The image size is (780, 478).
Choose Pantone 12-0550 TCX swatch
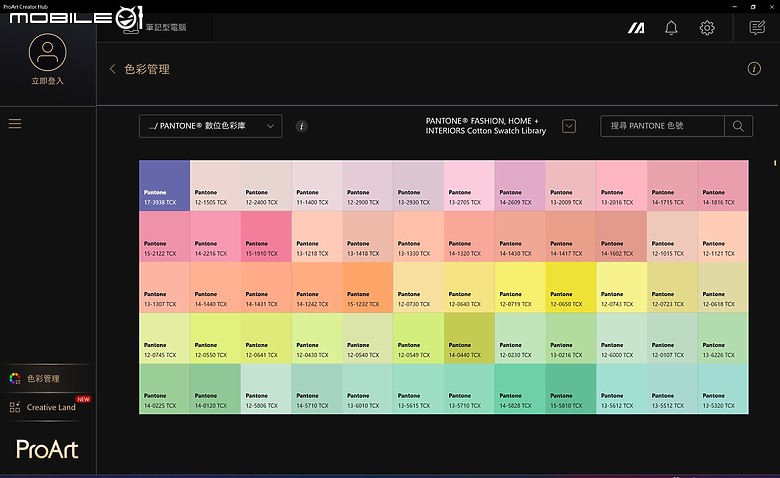pos(215,338)
